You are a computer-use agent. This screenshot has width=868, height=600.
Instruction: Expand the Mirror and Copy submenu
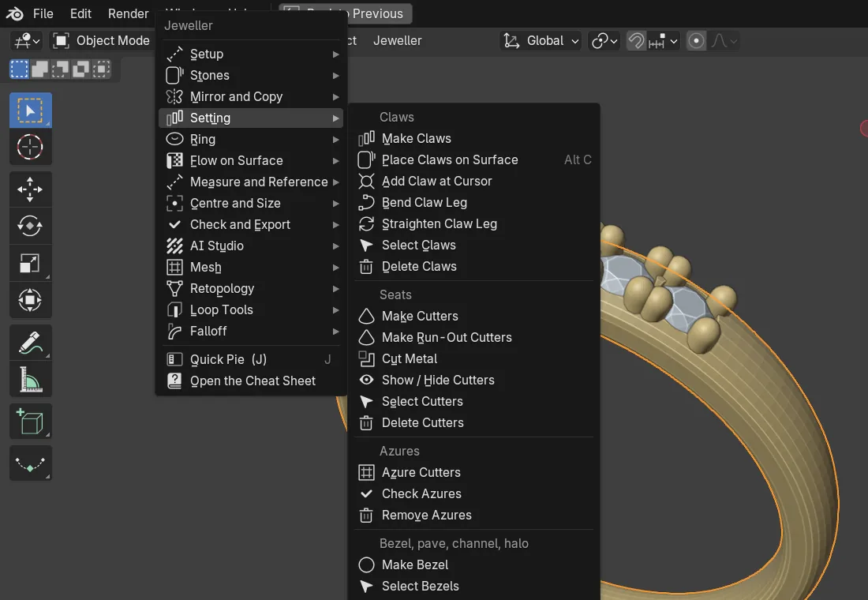click(251, 96)
